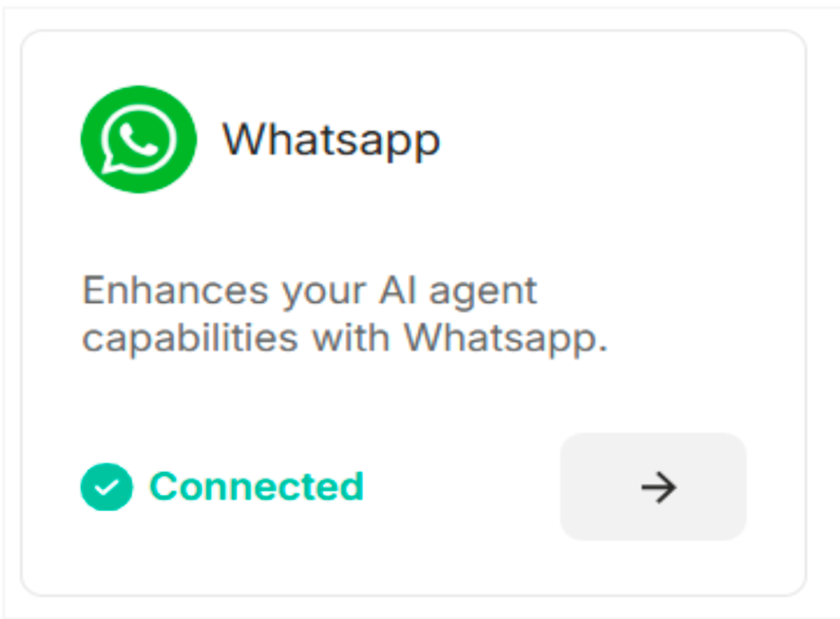The width and height of the screenshot is (840, 619).
Task: Click the word "Enhances" in the description
Action: (x=175, y=290)
